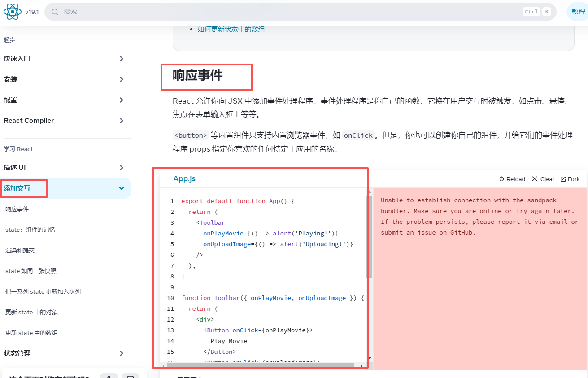Image resolution: width=588 pixels, height=378 pixels.
Task: Click the sandpack bundler error message
Action: (x=479, y=216)
